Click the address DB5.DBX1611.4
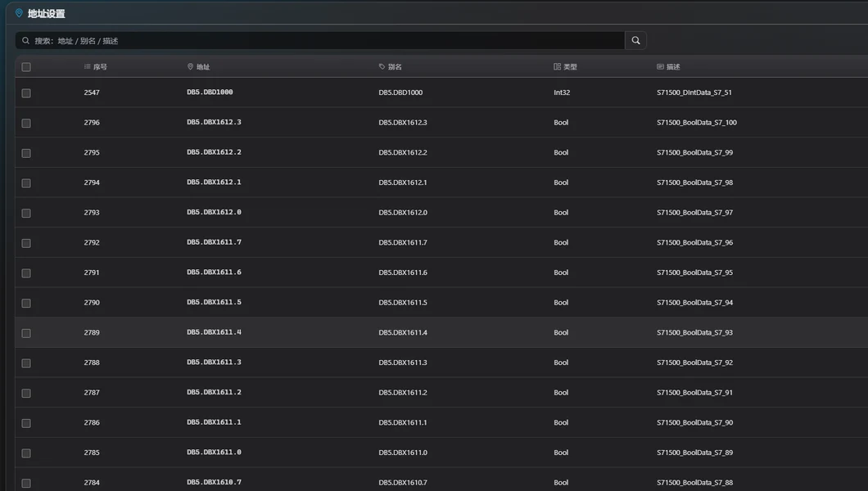 coord(215,332)
